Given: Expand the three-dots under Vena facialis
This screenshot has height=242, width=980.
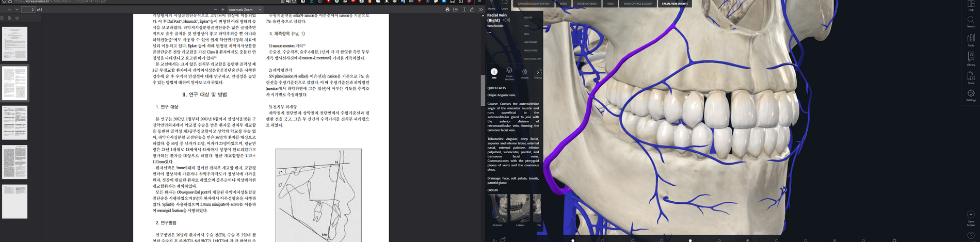Looking at the screenshot, I should pos(489,32).
